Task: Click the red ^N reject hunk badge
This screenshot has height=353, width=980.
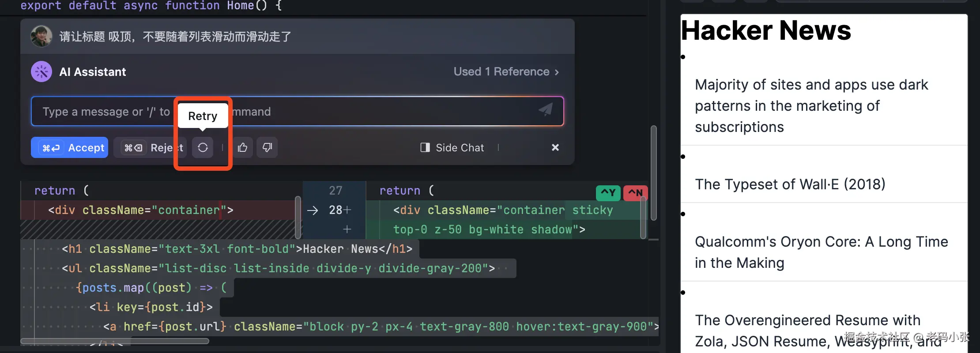Action: (x=635, y=192)
